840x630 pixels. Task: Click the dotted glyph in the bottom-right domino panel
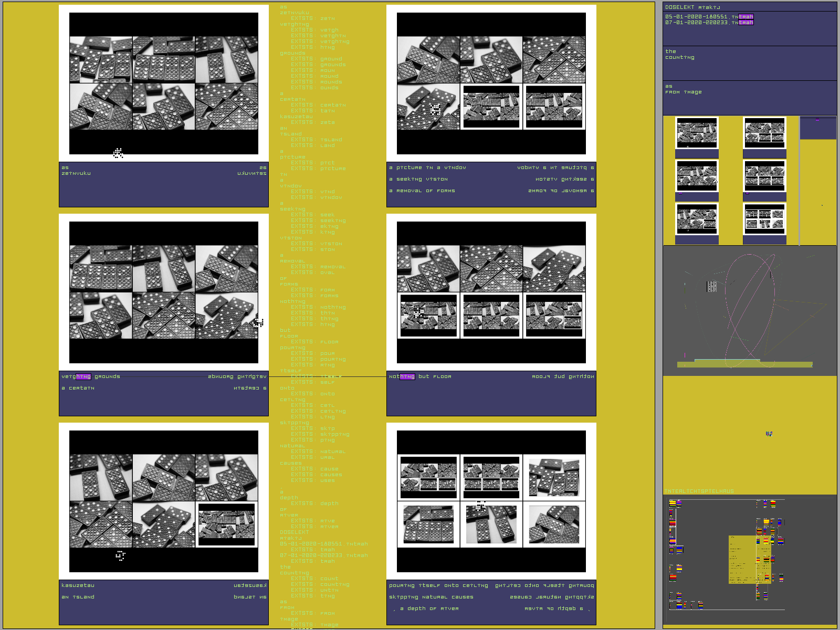click(480, 506)
